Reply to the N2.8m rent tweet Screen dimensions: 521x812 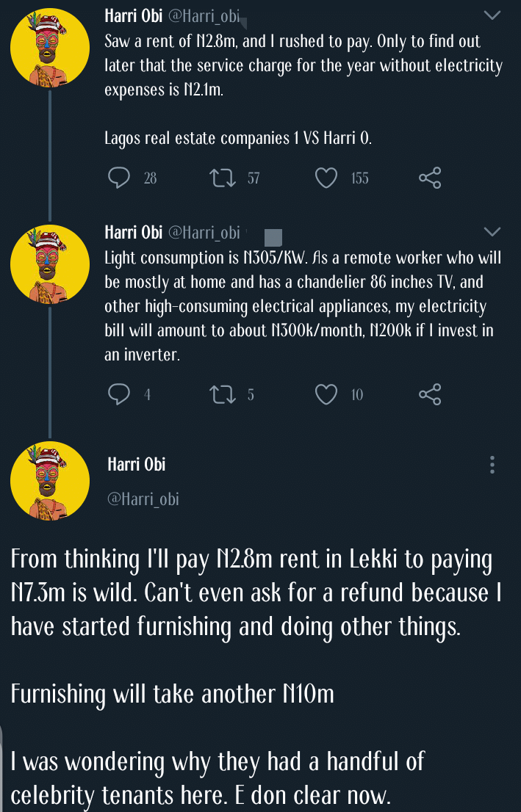pyautogui.click(x=119, y=178)
